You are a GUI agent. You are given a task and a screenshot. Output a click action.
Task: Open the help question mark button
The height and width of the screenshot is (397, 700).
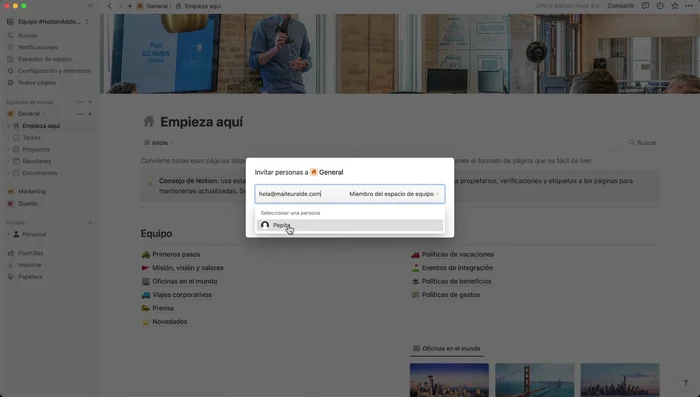coord(685,383)
